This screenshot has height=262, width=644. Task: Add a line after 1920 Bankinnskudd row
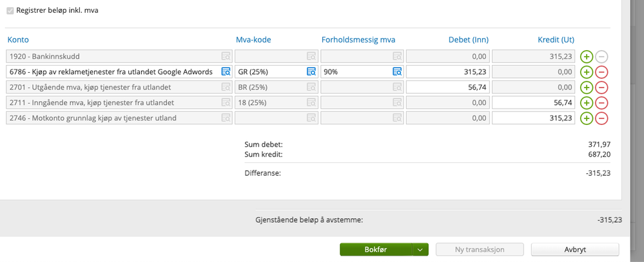click(x=587, y=57)
